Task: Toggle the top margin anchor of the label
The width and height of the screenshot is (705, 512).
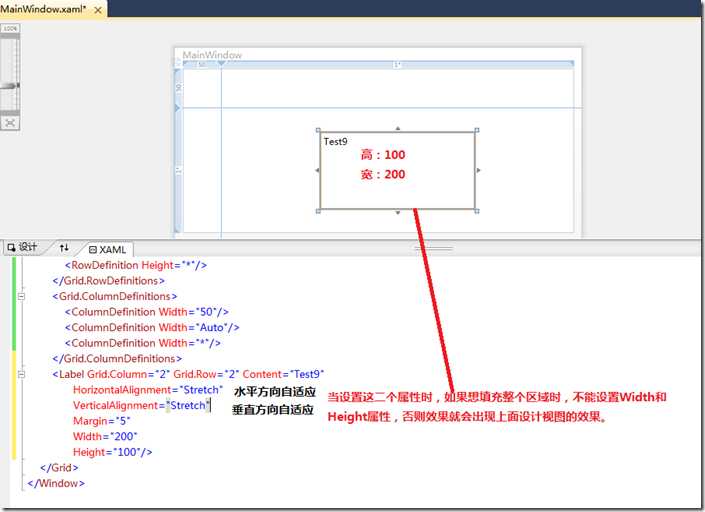Action: click(x=397, y=129)
